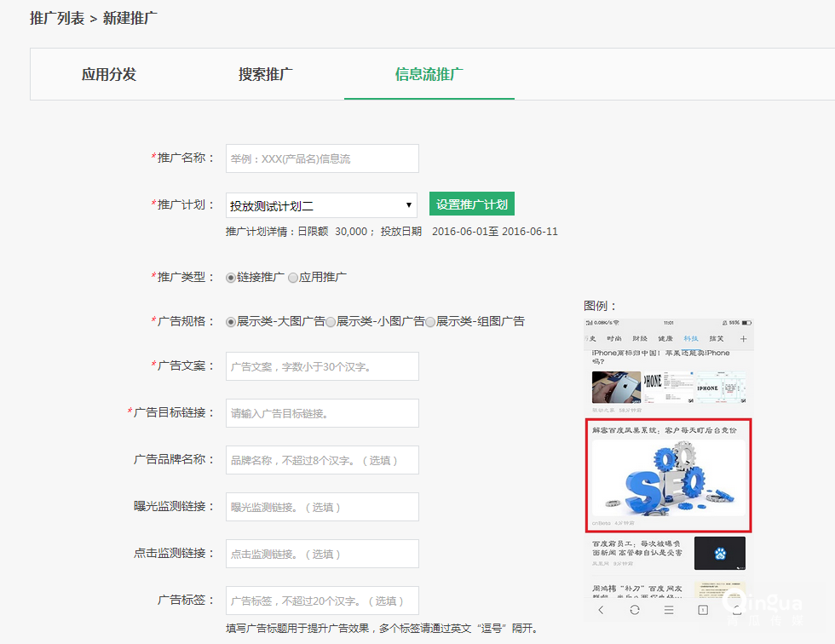Open the hamburger menu icon in the preview toolbar
This screenshot has width=835, height=644.
tap(668, 610)
